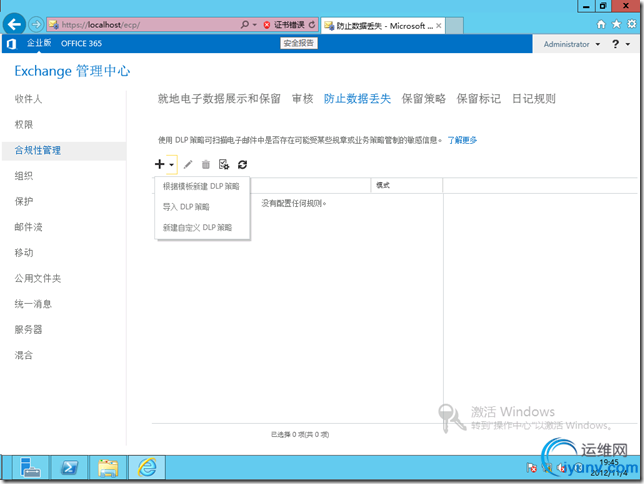Open 统一消息 in the left navigation
The height and width of the screenshot is (484, 644).
[x=33, y=304]
